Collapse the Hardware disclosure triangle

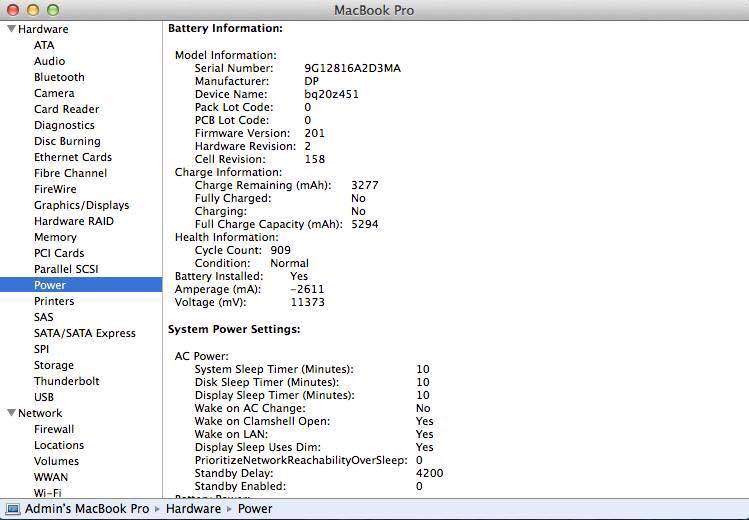click(11, 29)
